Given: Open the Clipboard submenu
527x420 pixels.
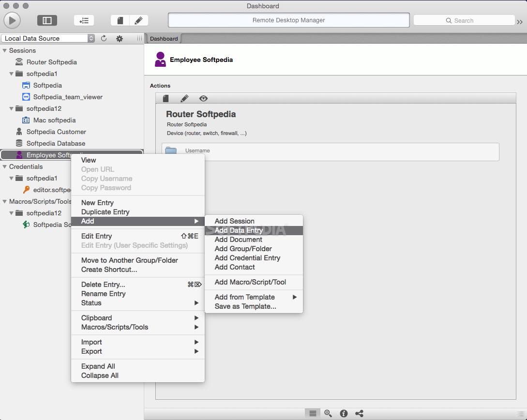Looking at the screenshot, I should point(138,318).
